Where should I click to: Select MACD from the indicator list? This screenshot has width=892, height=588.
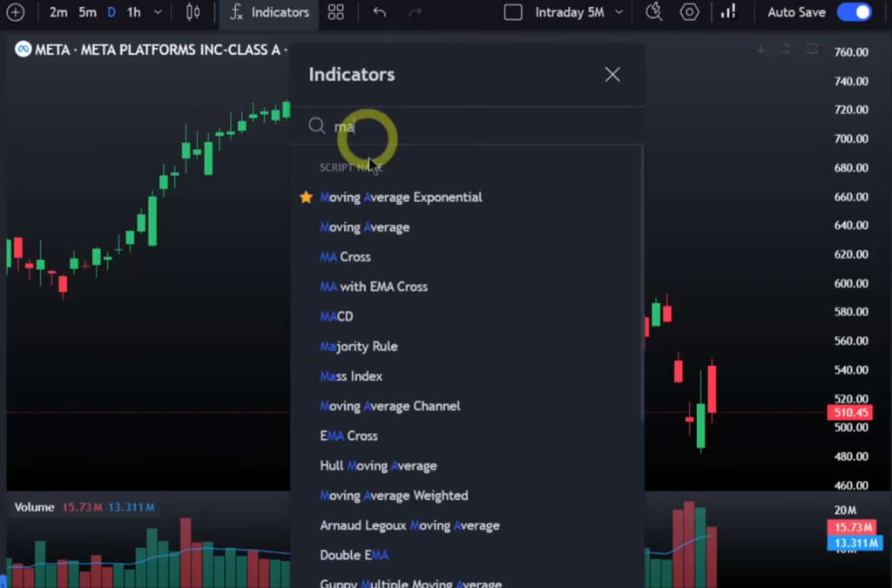pyautogui.click(x=336, y=316)
